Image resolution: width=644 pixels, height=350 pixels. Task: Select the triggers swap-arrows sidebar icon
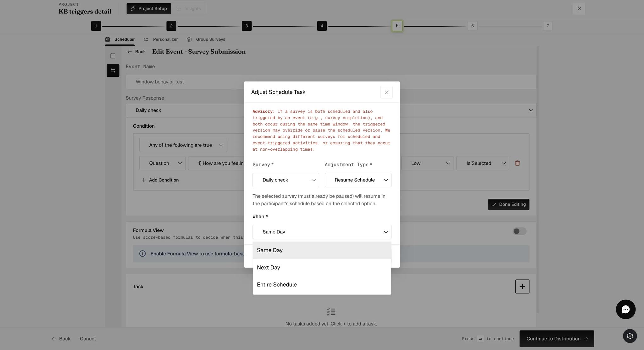coord(113,70)
